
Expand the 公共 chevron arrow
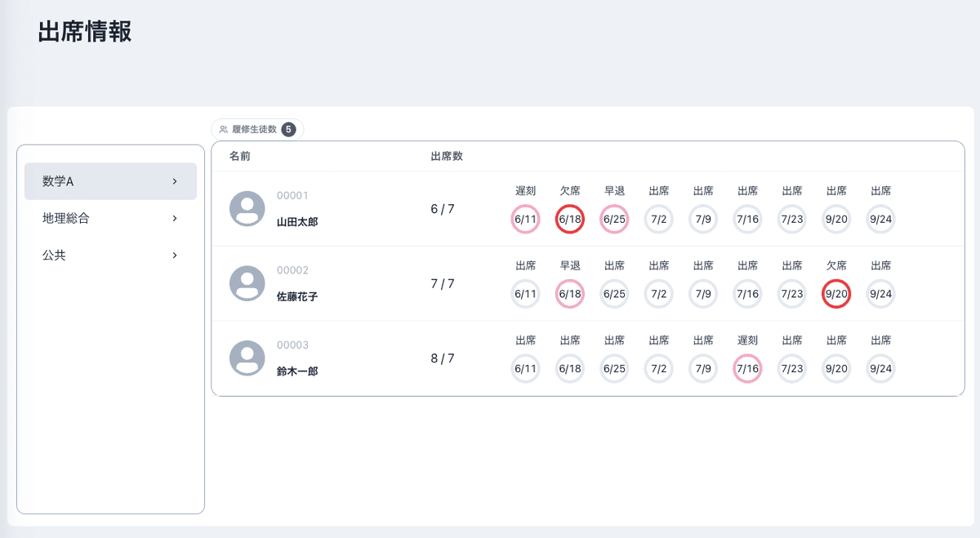tap(175, 256)
